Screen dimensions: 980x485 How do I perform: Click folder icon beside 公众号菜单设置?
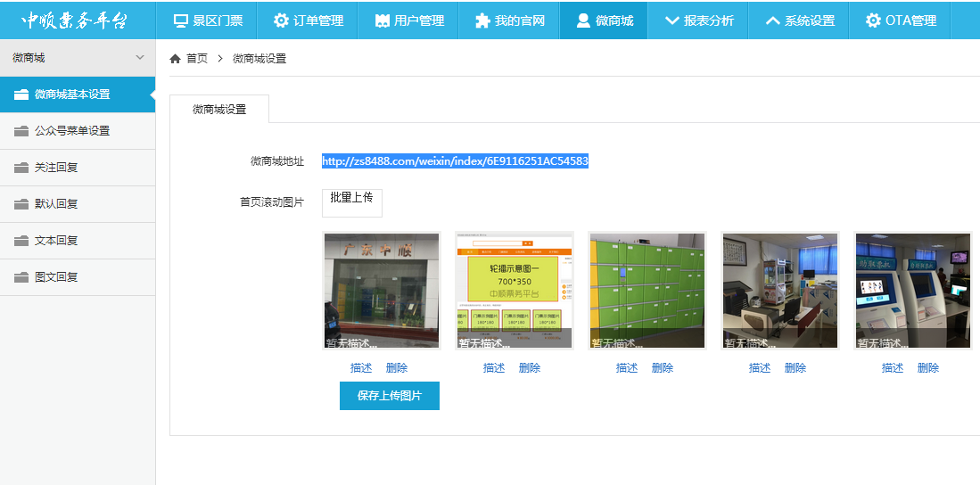(x=21, y=131)
